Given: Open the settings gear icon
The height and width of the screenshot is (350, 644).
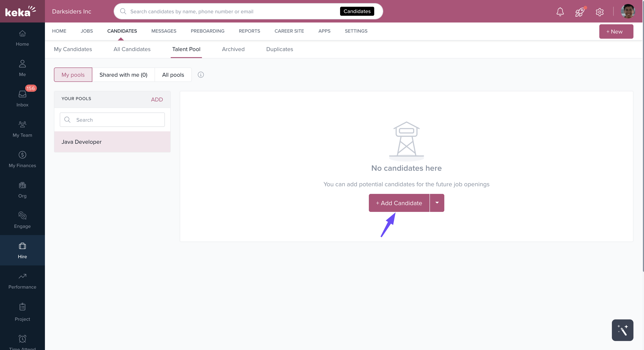Looking at the screenshot, I should point(600,12).
